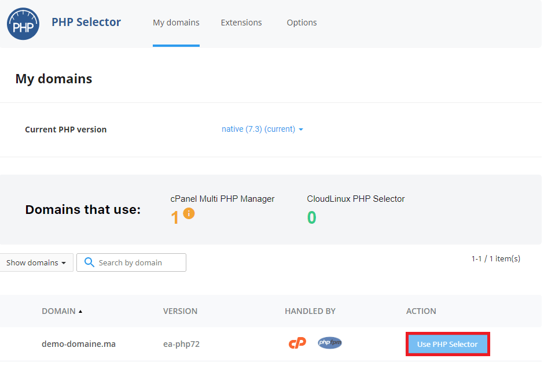The height and width of the screenshot is (392, 544).
Task: Click the PHP Selector title text
Action: (86, 22)
